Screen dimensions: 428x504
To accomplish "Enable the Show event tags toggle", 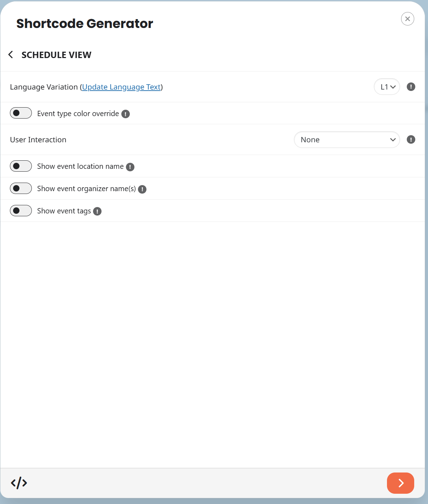I will tap(21, 211).
